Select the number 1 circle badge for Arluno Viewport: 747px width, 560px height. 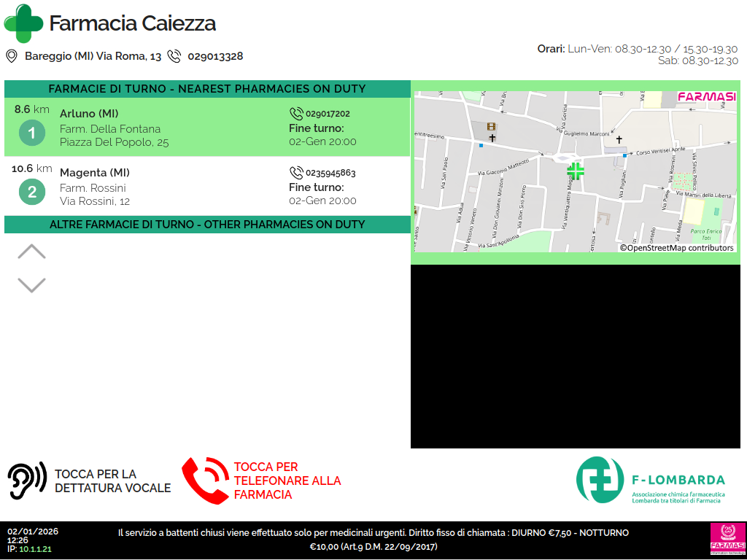coord(31,133)
